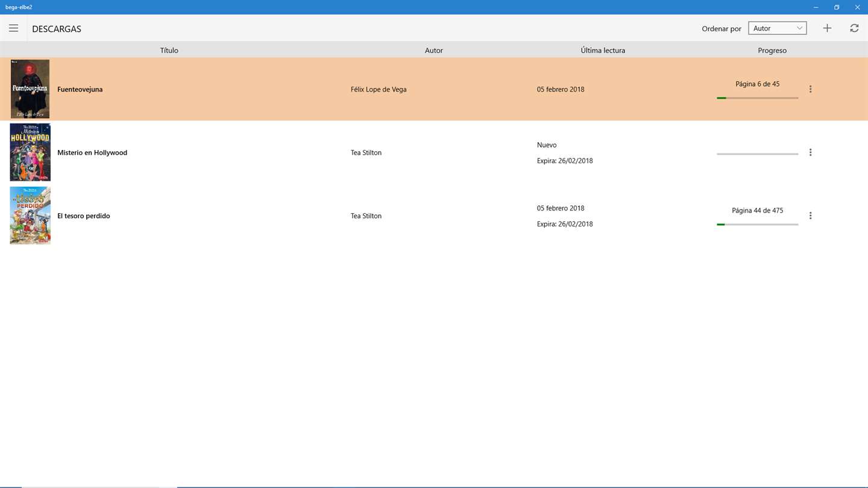Screen dimensions: 868x488
Task: Open the Misterio en Hollywood cover thumbnail
Action: click(30, 152)
